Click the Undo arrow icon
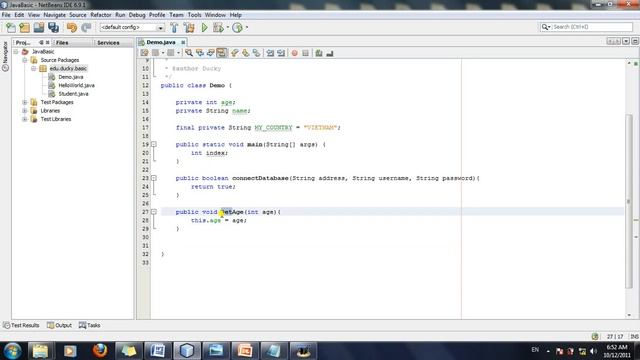Viewport: 640px width, 360px height. click(x=72, y=27)
